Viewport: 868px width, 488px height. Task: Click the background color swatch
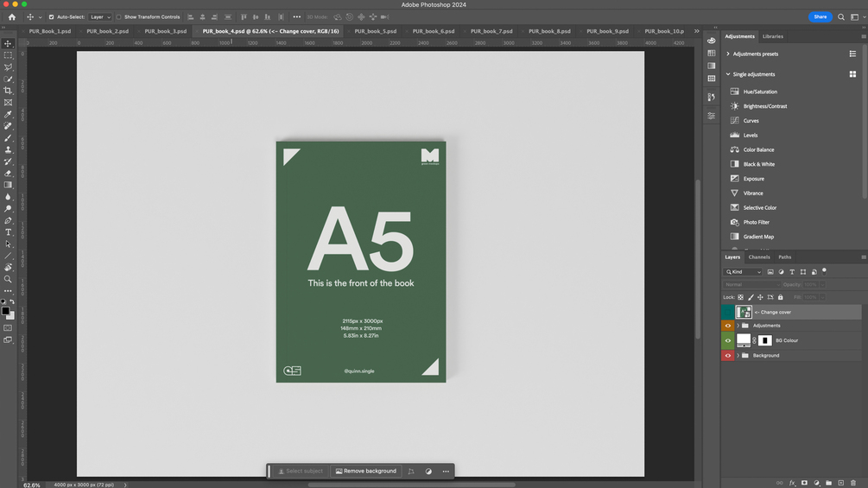11,316
